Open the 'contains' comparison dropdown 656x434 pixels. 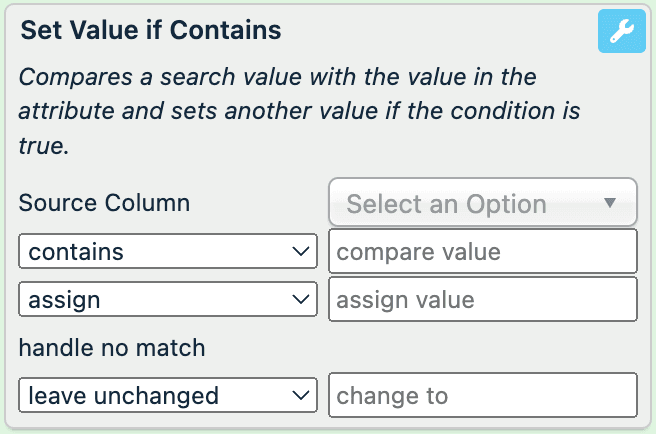click(167, 252)
